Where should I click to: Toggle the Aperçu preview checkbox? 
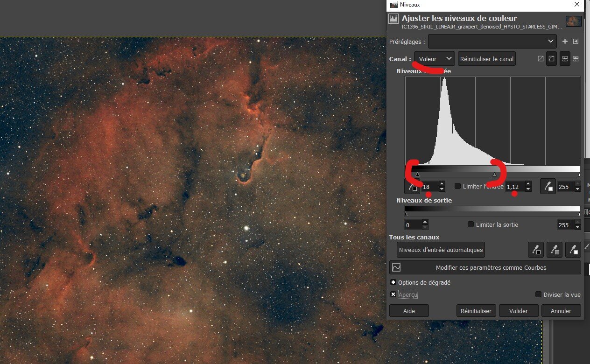point(393,294)
